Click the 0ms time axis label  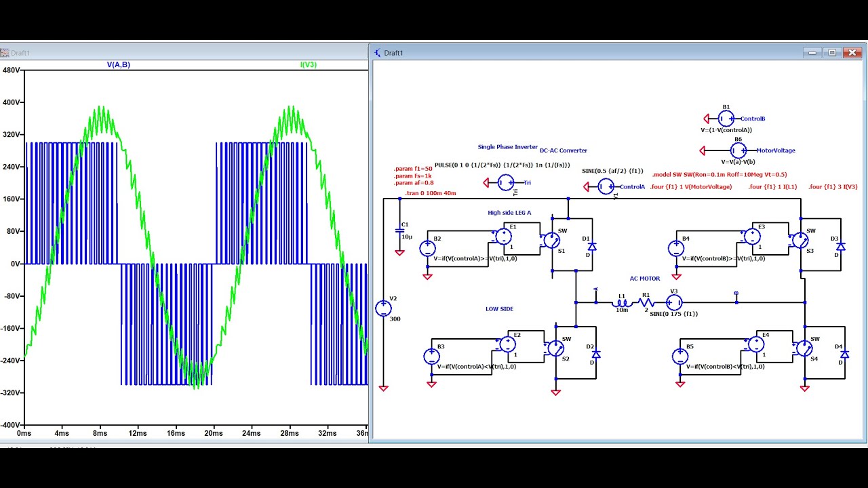click(24, 433)
